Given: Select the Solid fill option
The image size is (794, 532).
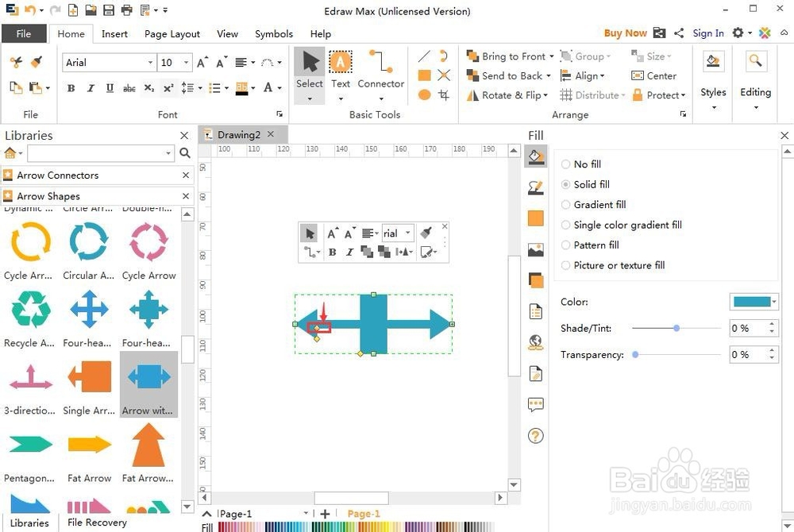Looking at the screenshot, I should click(585, 184).
